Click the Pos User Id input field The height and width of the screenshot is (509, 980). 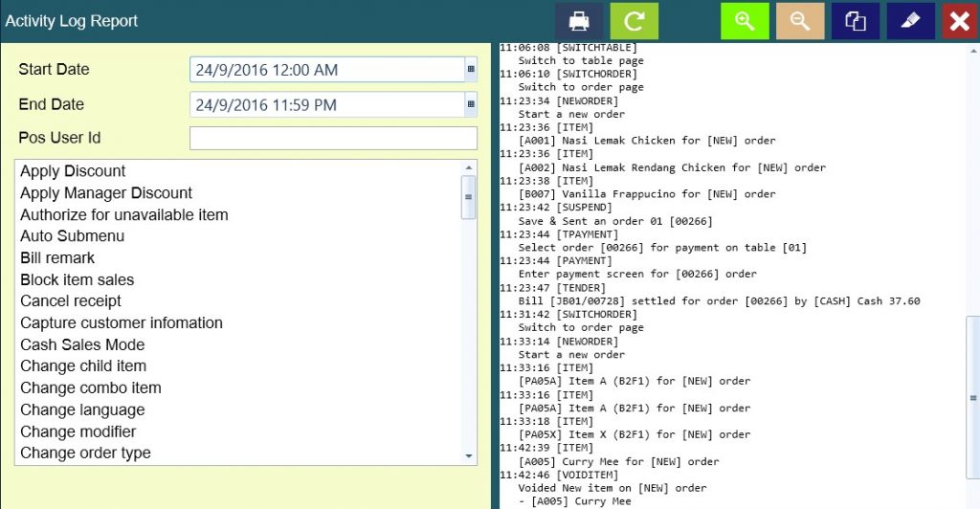[x=333, y=139]
